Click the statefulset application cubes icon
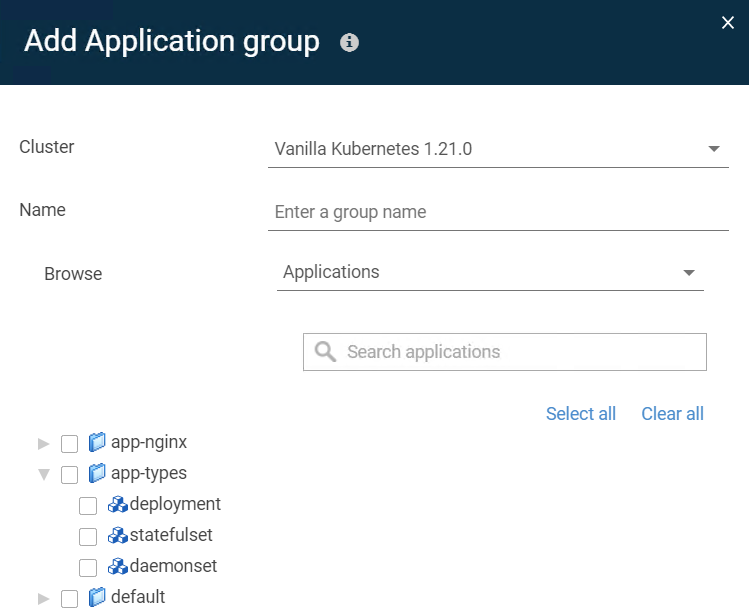Image resolution: width=749 pixels, height=615 pixels. click(x=118, y=535)
